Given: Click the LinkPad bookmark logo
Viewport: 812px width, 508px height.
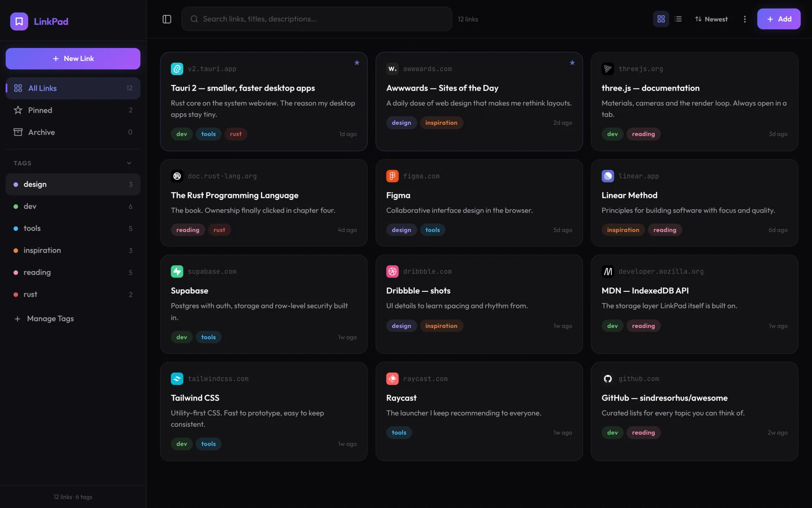Looking at the screenshot, I should click(19, 21).
